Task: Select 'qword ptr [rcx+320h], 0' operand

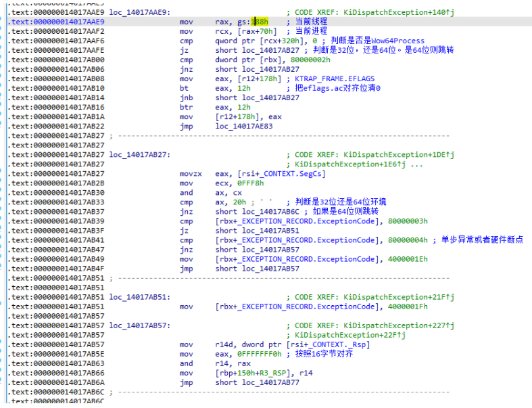Action: click(x=266, y=41)
